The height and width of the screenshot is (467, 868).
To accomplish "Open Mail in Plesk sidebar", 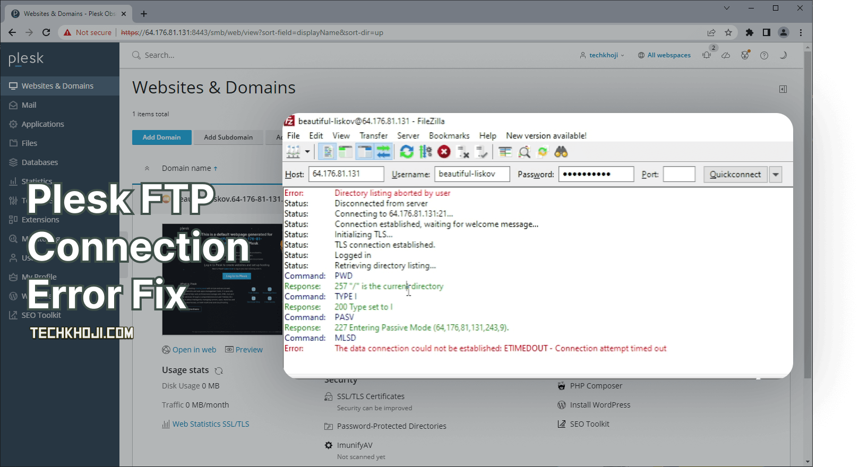I will pyautogui.click(x=60, y=105).
